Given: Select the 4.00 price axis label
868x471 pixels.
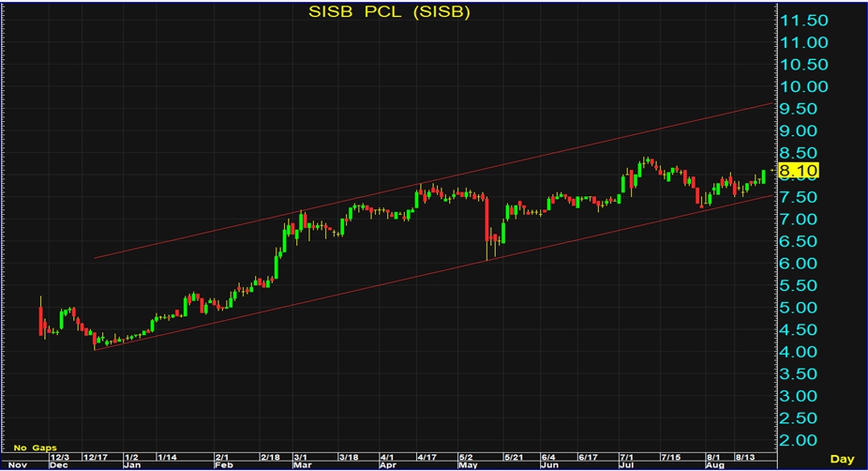Looking at the screenshot, I should coord(799,353).
